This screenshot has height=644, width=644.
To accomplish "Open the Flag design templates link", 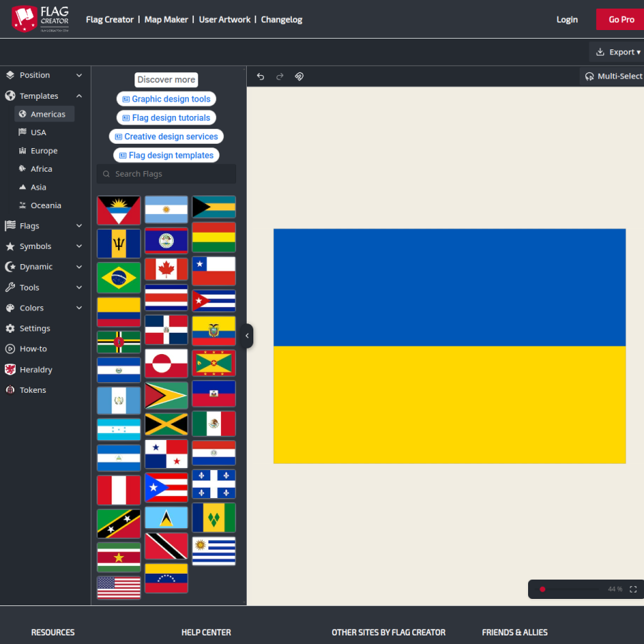I will [166, 155].
